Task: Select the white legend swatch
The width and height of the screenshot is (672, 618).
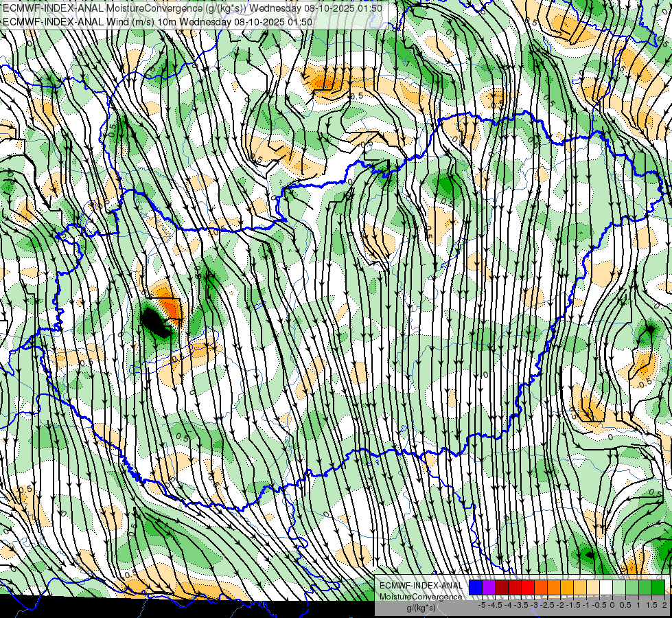Action: click(606, 587)
